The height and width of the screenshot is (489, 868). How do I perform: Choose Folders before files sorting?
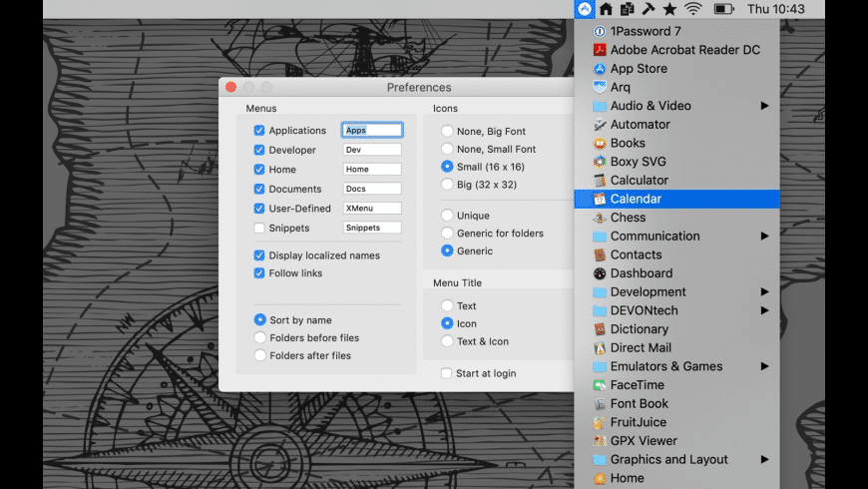260,338
